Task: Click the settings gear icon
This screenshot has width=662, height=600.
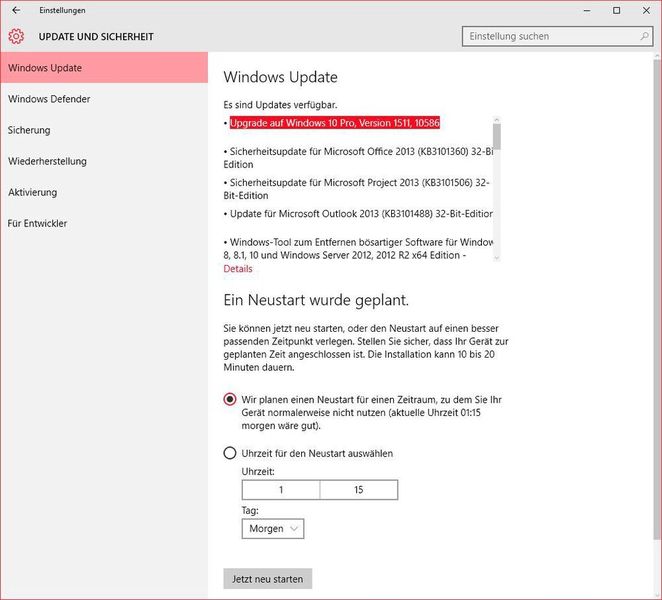Action: 16,36
